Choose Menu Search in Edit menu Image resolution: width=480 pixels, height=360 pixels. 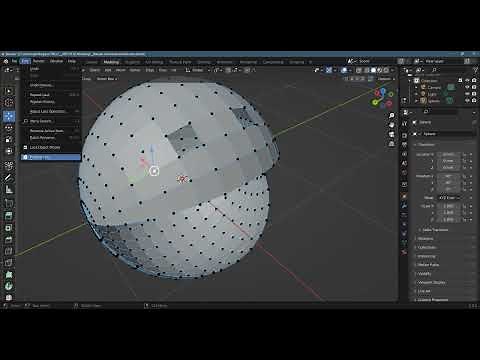[51, 121]
